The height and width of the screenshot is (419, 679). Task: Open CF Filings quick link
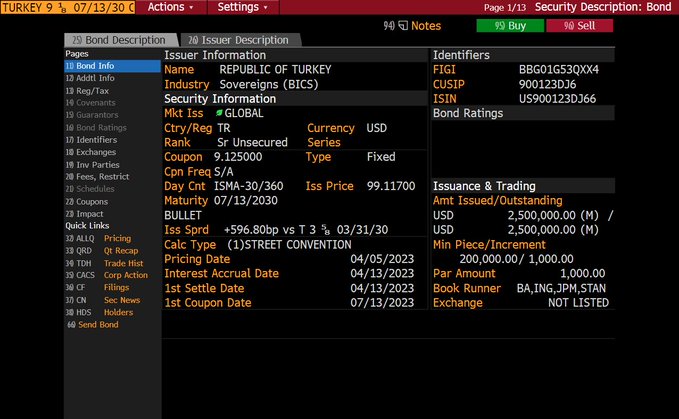click(x=97, y=287)
